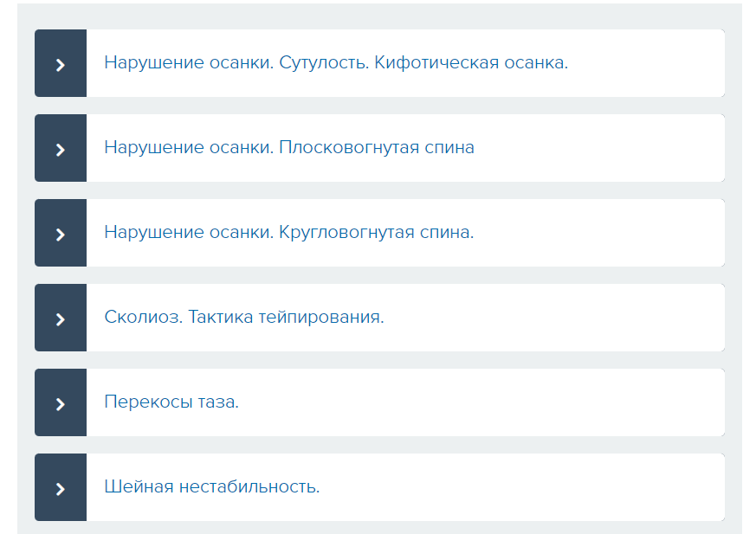Click the chevron icon for Перекосы таза
756x534 pixels.
61,404
